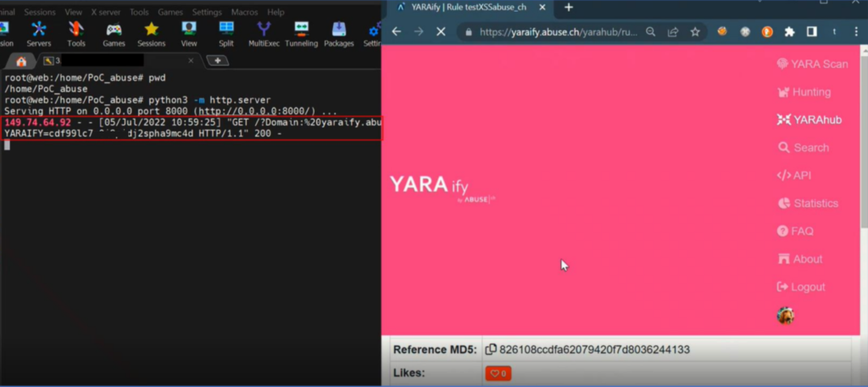The height and width of the screenshot is (387, 868).
Task: Add a new MobaXterm terminal tab
Action: point(218,60)
